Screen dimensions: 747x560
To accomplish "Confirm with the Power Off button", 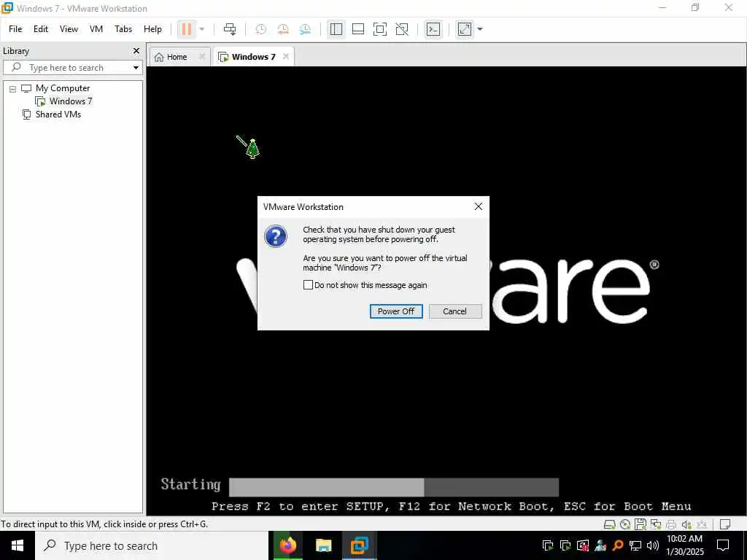I will pyautogui.click(x=396, y=311).
